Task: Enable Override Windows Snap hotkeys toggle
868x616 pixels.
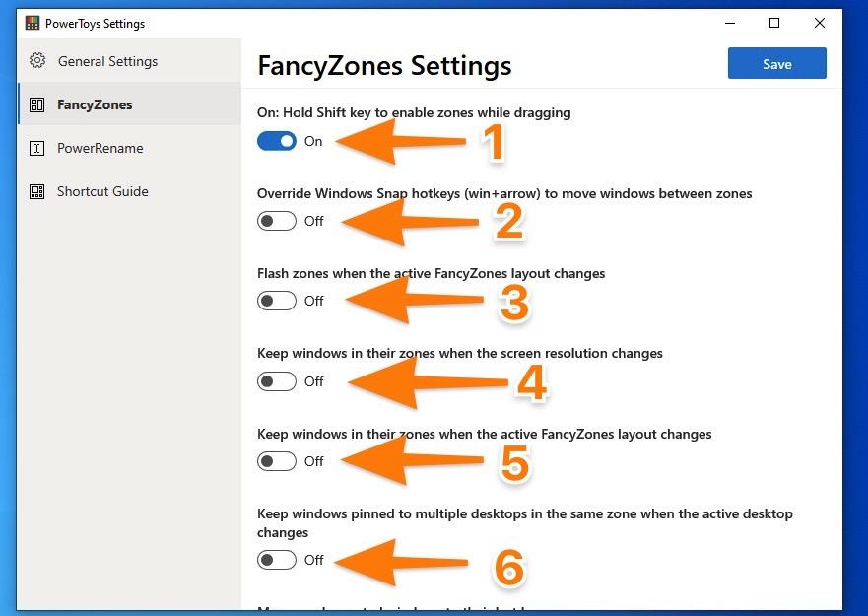Action: (277, 221)
